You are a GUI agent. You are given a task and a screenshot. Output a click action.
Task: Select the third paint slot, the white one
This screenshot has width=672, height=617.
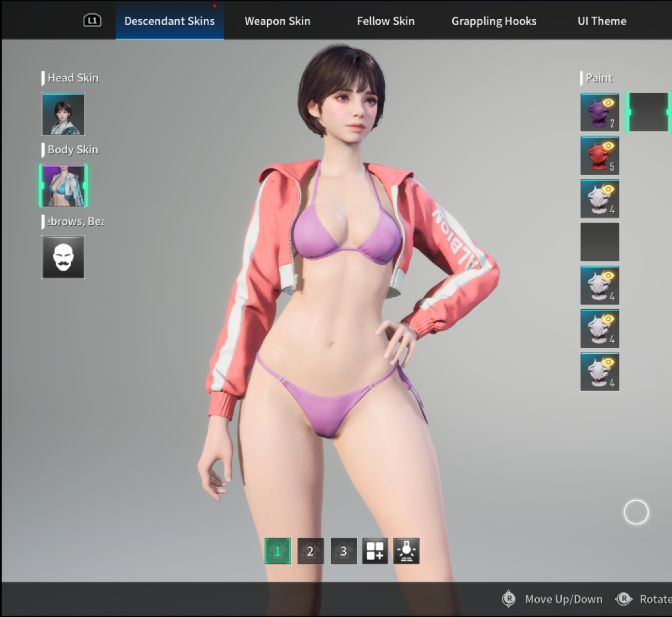click(600, 199)
